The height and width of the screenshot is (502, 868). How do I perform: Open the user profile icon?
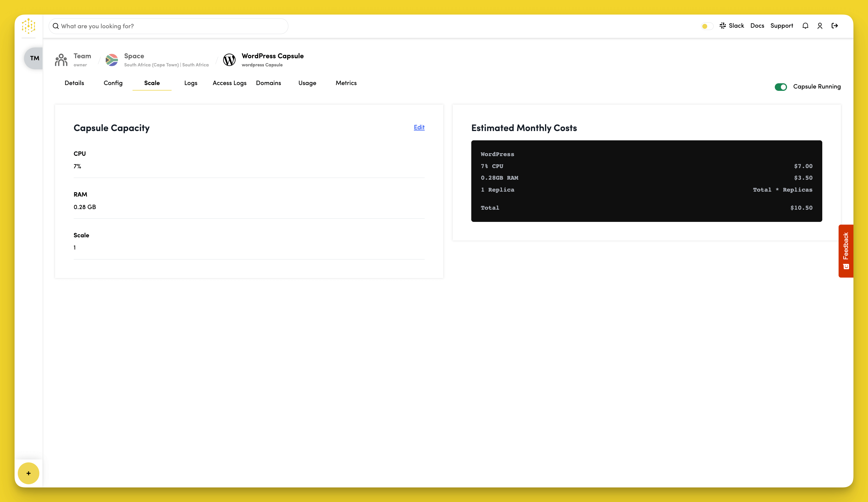coord(820,26)
